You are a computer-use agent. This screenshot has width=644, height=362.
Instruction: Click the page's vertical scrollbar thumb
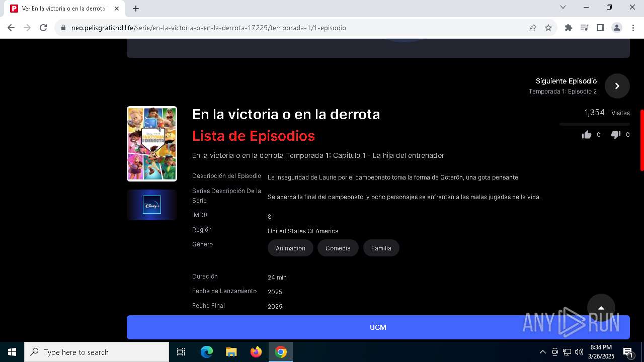(x=642, y=140)
